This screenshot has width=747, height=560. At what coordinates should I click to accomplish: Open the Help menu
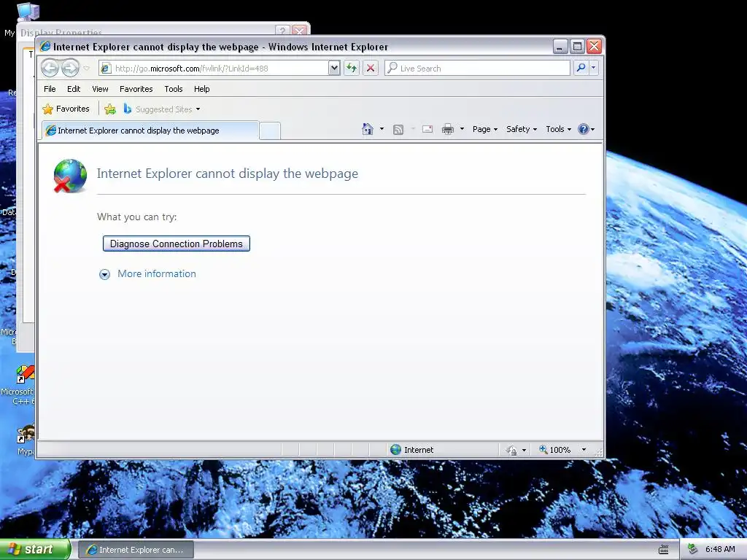coord(201,89)
